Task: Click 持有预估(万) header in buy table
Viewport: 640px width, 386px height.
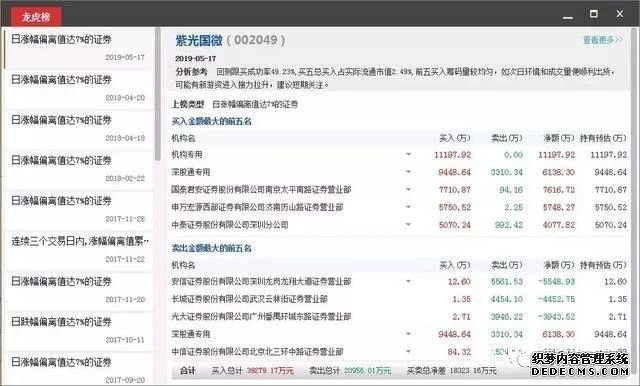Action: pos(603,138)
